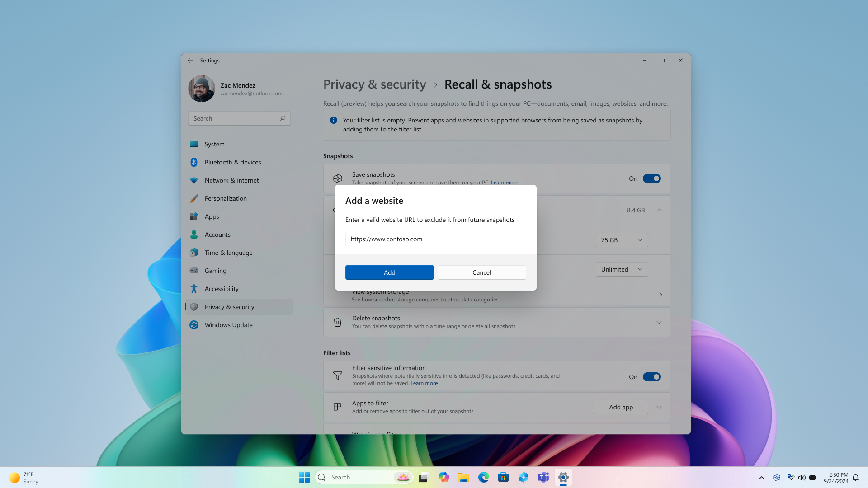Image resolution: width=868 pixels, height=488 pixels.
Task: Click the Delete snapshots trash icon
Action: click(x=337, y=322)
